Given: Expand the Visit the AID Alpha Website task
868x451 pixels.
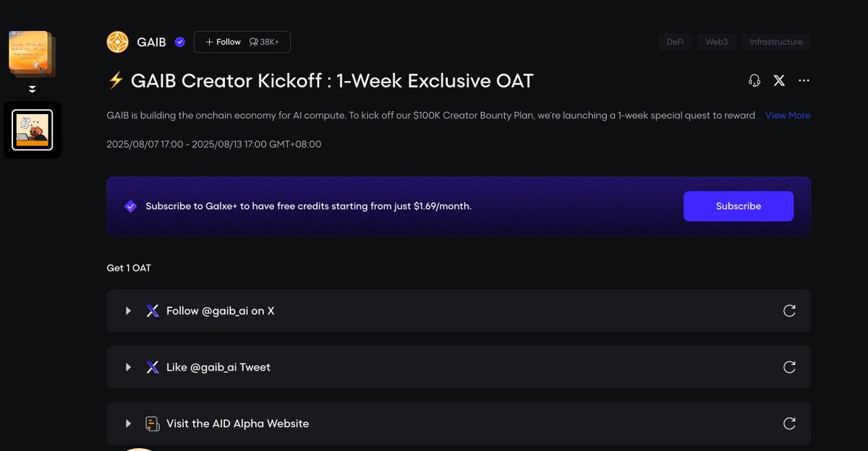Looking at the screenshot, I should [x=128, y=424].
